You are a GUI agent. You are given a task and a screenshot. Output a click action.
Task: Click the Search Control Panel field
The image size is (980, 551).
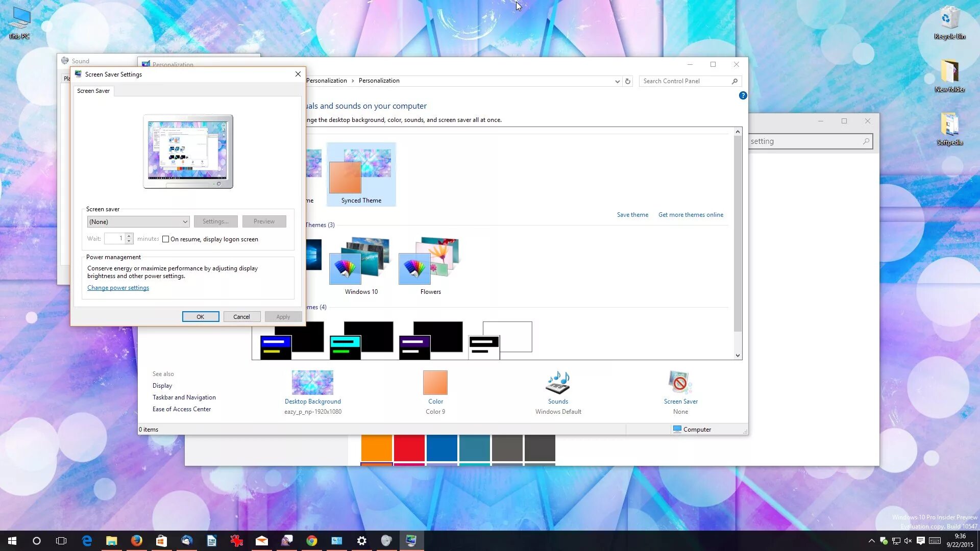(690, 81)
